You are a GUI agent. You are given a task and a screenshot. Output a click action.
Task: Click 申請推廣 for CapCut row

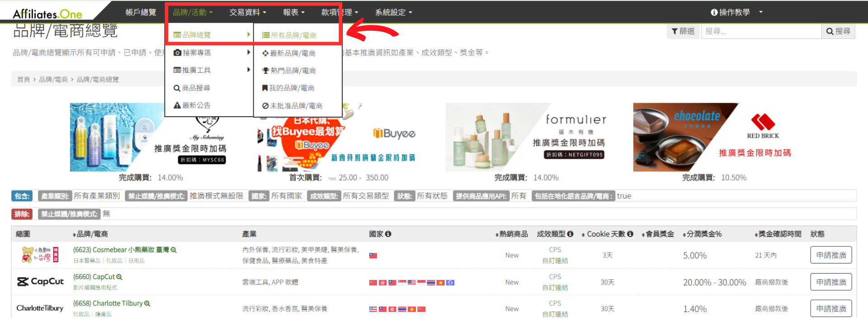pyautogui.click(x=831, y=282)
